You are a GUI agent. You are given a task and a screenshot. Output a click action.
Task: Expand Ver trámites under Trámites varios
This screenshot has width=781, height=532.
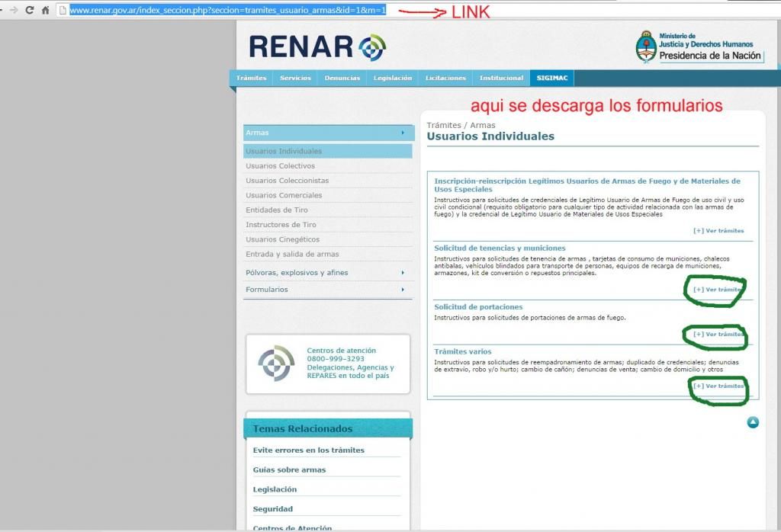718,386
